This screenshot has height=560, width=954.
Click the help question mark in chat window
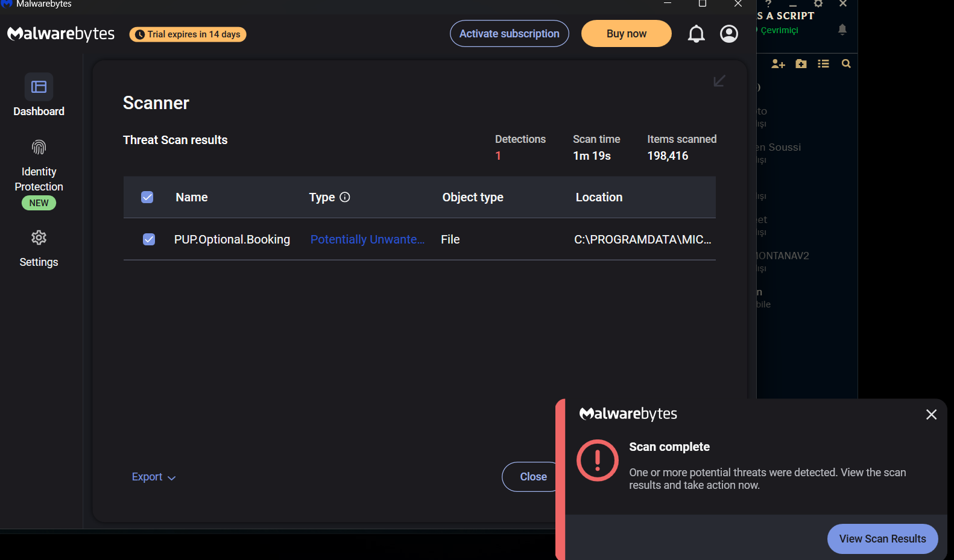tap(768, 4)
